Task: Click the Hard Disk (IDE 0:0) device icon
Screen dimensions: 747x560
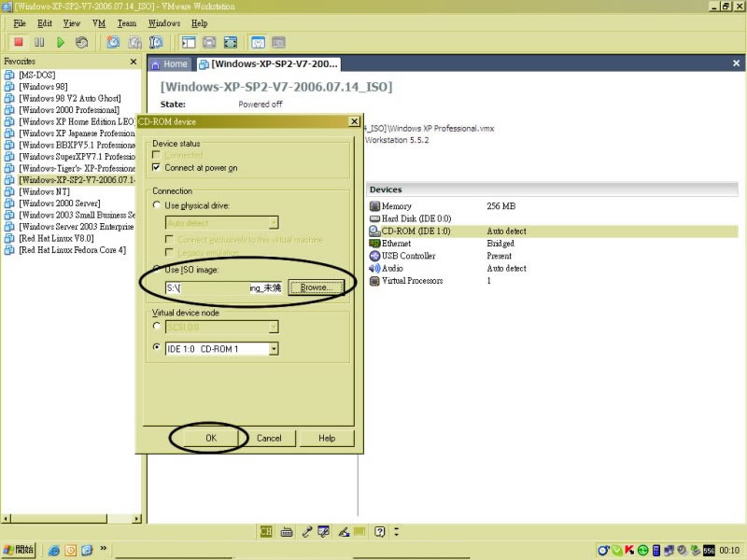Action: [375, 218]
